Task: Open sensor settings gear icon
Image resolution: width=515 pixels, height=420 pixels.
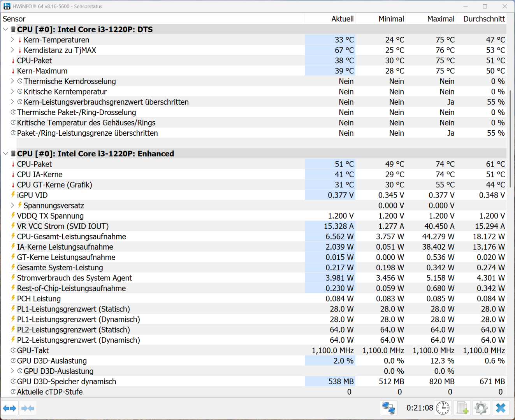Action: point(481,408)
